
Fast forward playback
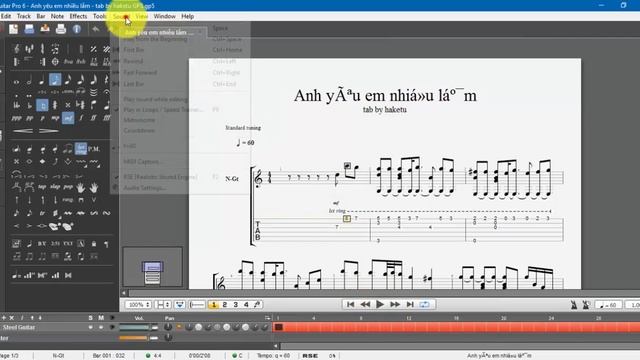[x=395, y=304]
